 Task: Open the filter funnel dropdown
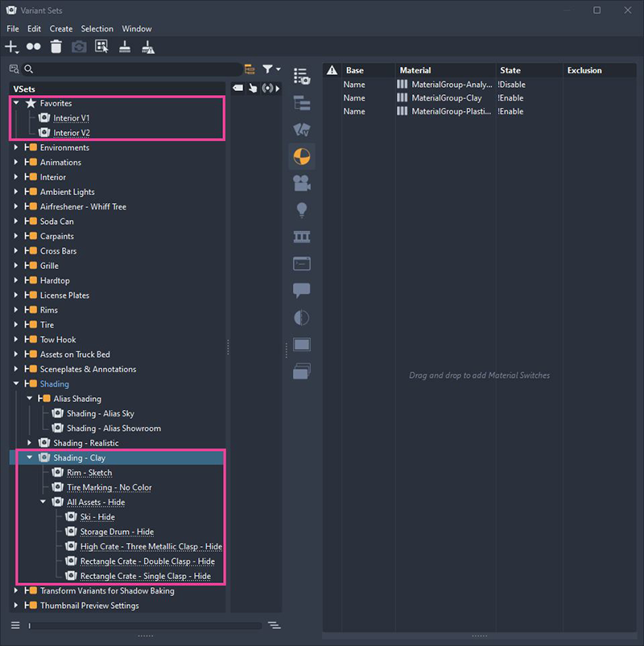click(271, 69)
